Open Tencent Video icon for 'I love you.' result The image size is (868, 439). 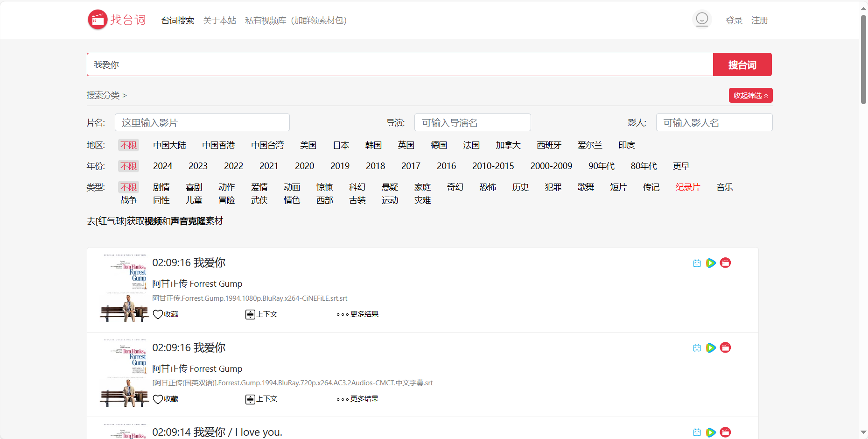(711, 432)
